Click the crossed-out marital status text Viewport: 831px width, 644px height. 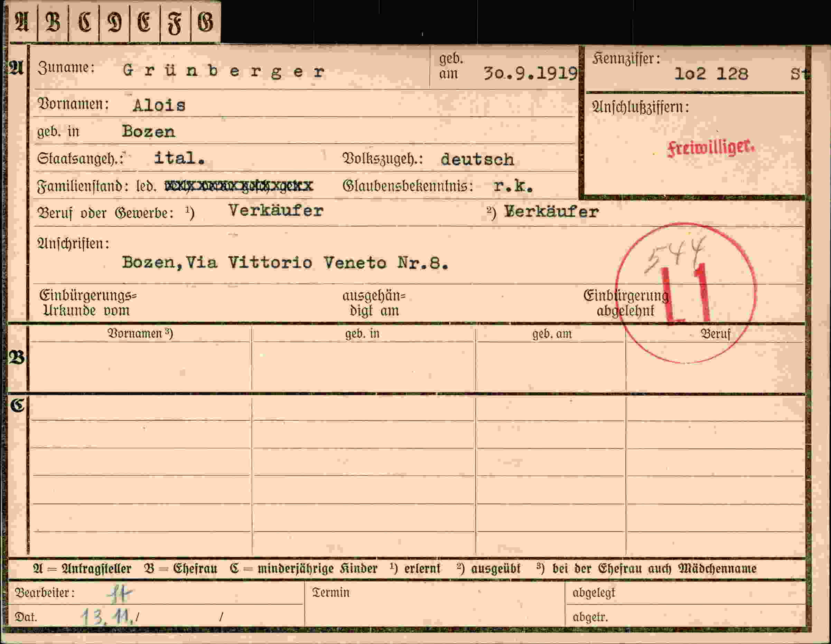point(239,186)
